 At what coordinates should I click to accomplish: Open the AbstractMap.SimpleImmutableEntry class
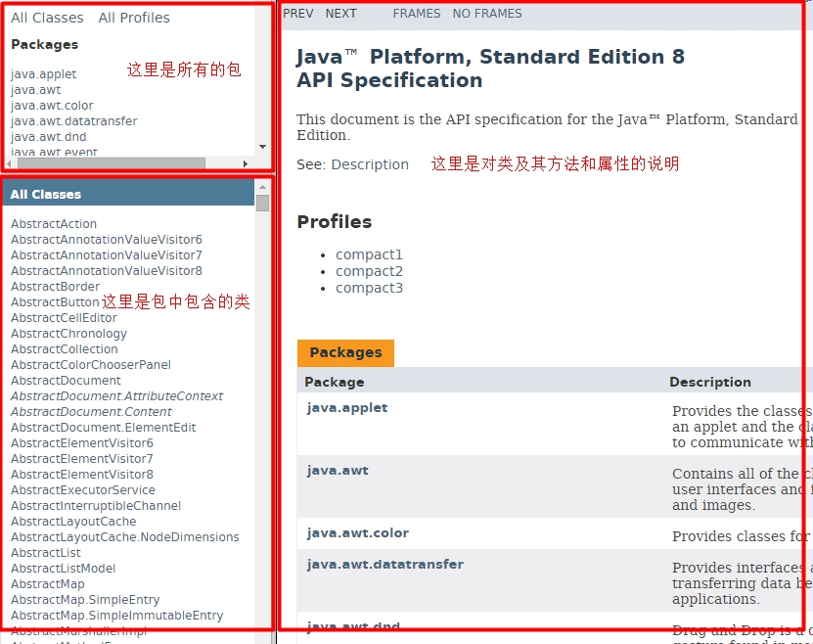pyautogui.click(x=117, y=615)
